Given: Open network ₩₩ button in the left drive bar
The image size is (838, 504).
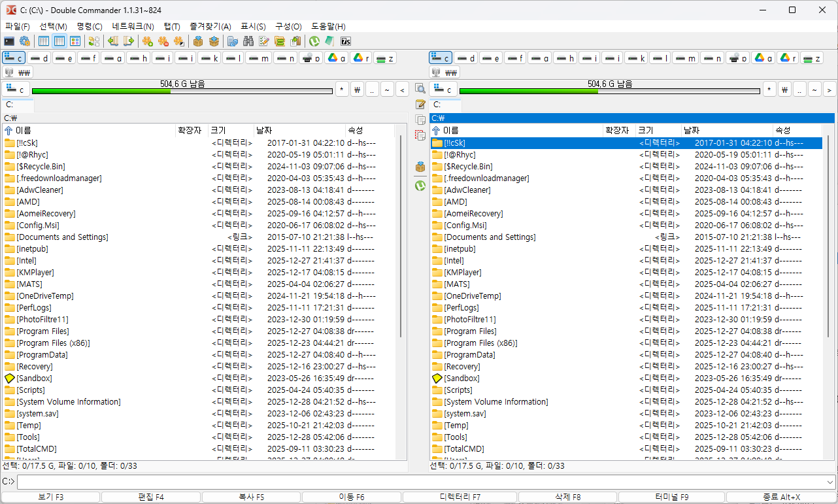Looking at the screenshot, I should (18, 72).
